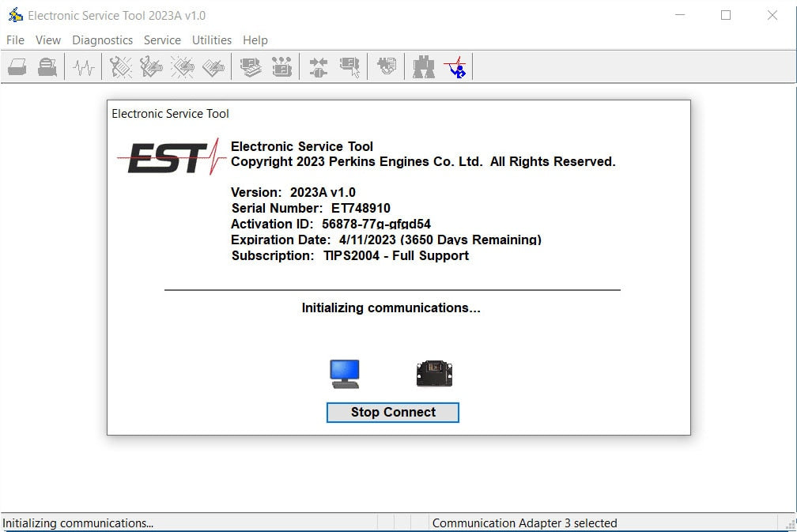
Task: Open the Utilities menu
Action: coord(211,40)
